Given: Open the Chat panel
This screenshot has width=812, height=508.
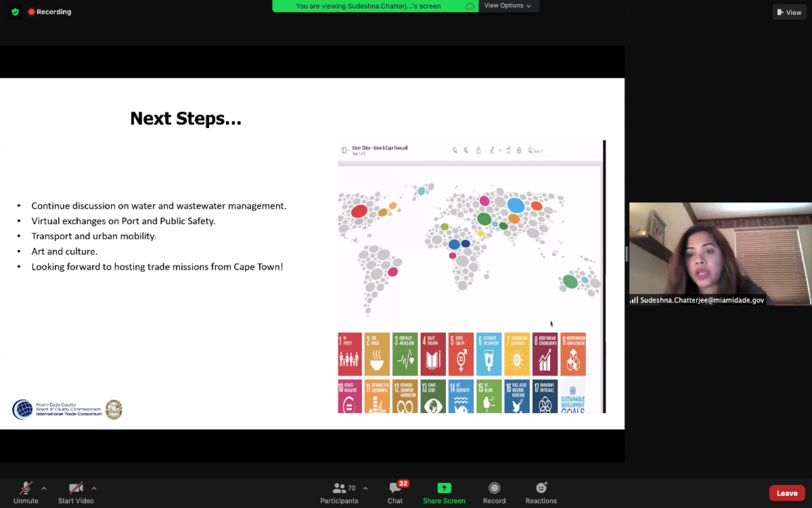Looking at the screenshot, I should pyautogui.click(x=395, y=488).
